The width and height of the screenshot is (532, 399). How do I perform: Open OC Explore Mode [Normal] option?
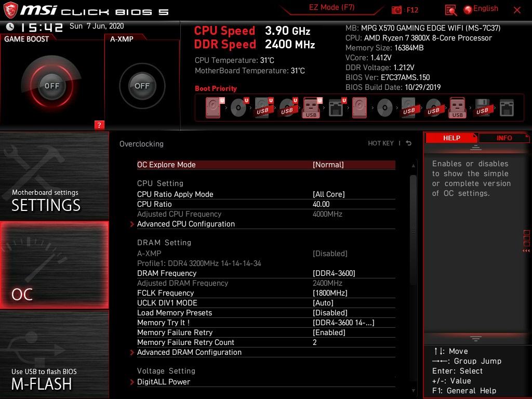[x=266, y=165]
